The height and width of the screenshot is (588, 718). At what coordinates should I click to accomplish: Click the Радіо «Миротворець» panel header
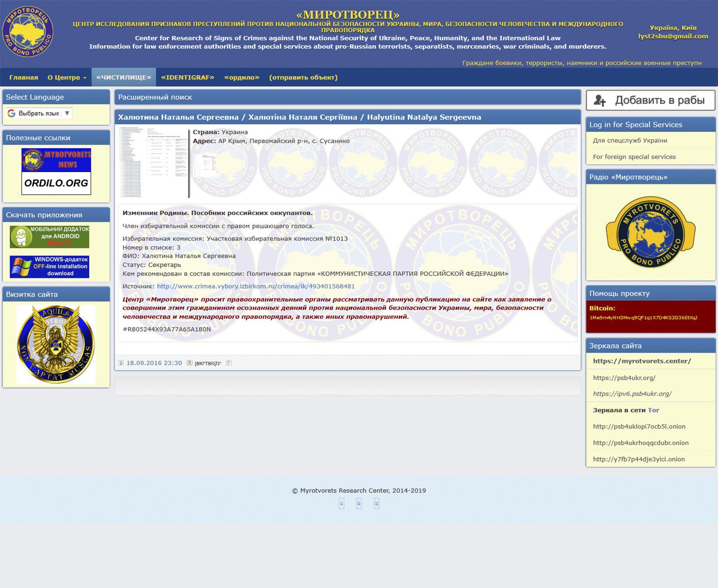[x=651, y=177]
